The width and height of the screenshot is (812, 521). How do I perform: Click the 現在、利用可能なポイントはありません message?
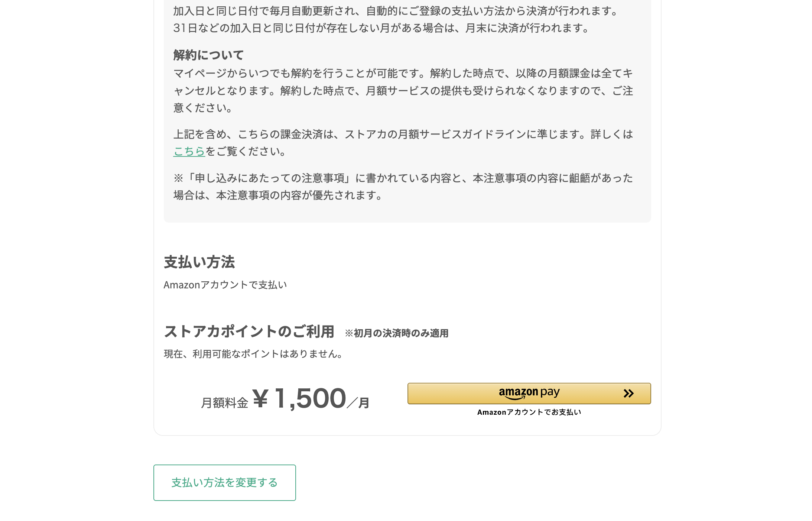(254, 354)
